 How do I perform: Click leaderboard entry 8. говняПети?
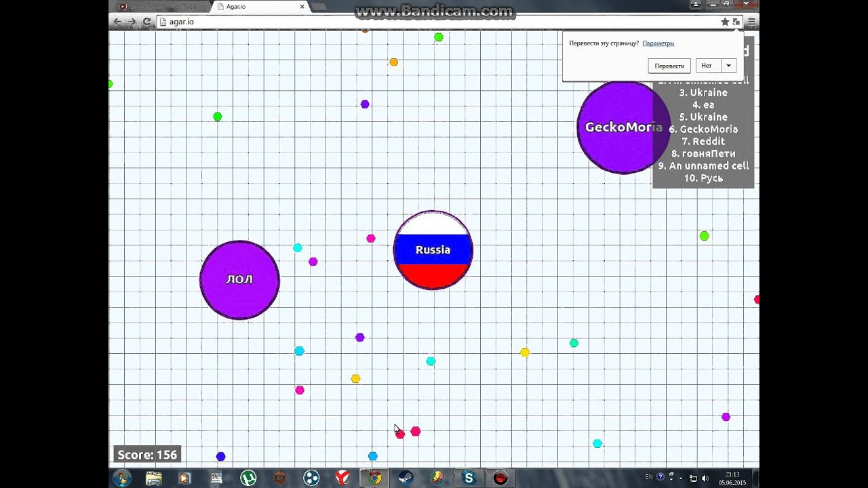[x=703, y=154]
